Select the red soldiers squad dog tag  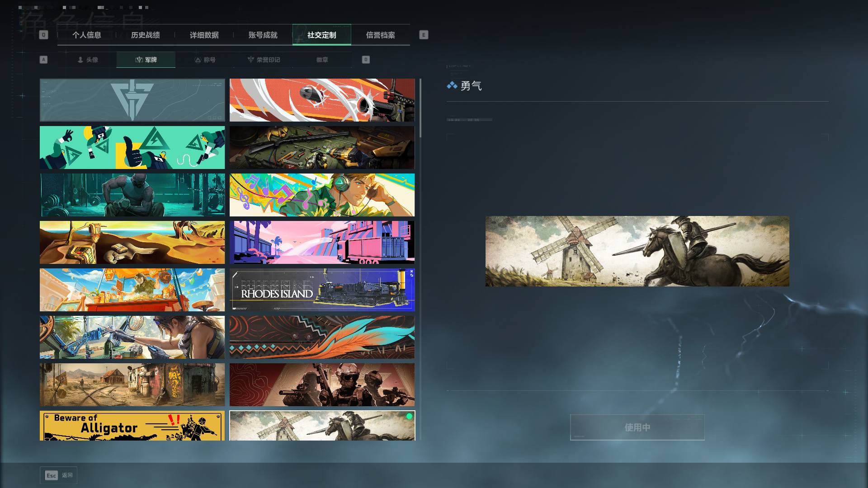[x=322, y=385]
